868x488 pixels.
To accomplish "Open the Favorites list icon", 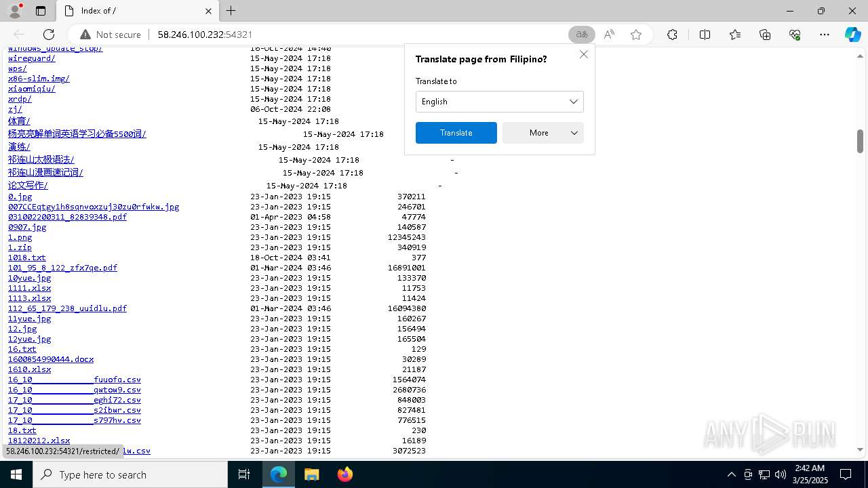I will [x=735, y=35].
